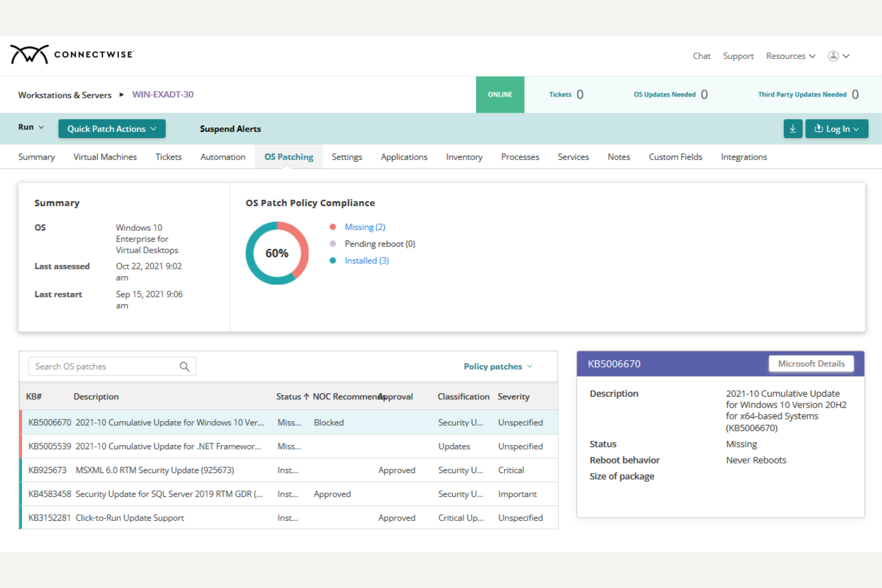
Task: Click the ONLINE status badge
Action: (x=500, y=94)
